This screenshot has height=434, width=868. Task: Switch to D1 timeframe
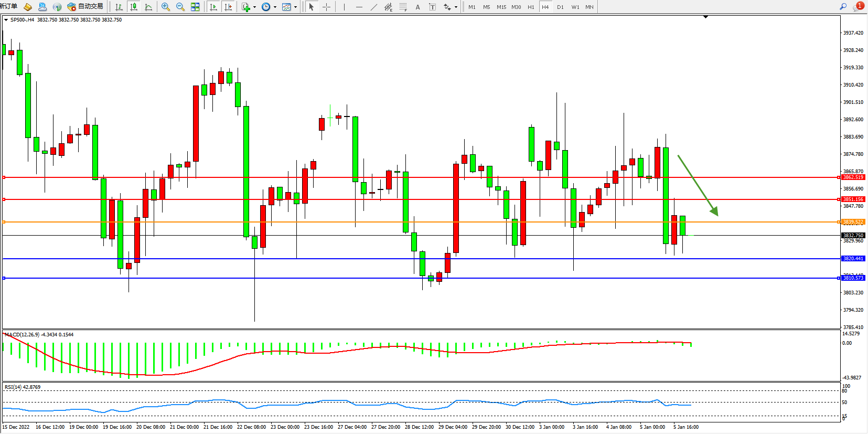pos(560,7)
